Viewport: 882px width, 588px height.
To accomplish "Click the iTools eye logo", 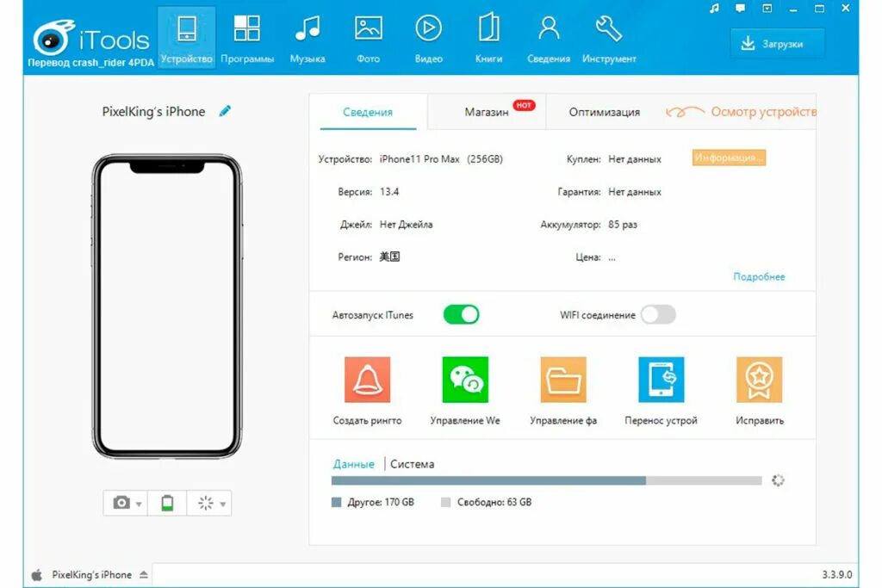I will point(53,37).
